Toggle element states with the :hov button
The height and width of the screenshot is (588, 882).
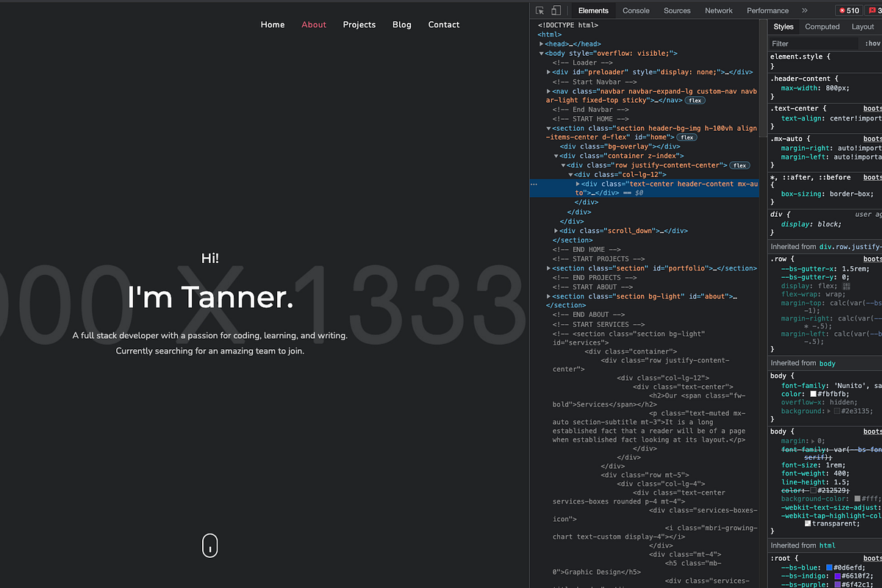coord(872,43)
